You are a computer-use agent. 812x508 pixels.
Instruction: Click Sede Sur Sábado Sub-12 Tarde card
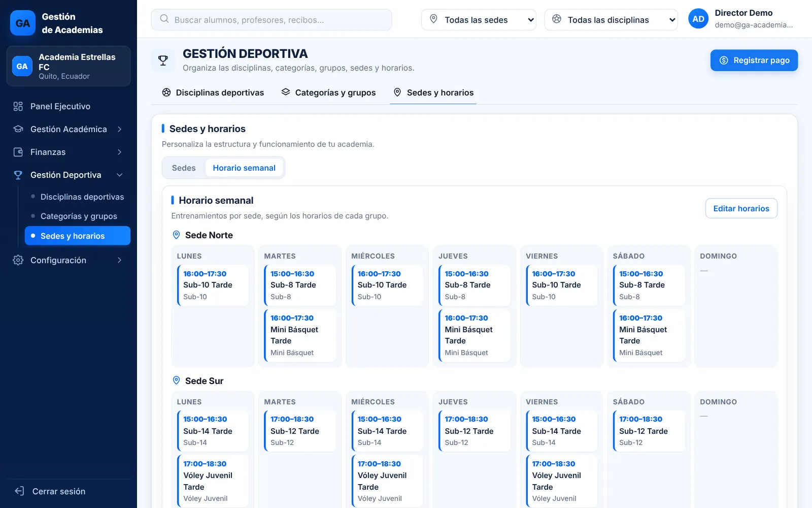click(649, 431)
